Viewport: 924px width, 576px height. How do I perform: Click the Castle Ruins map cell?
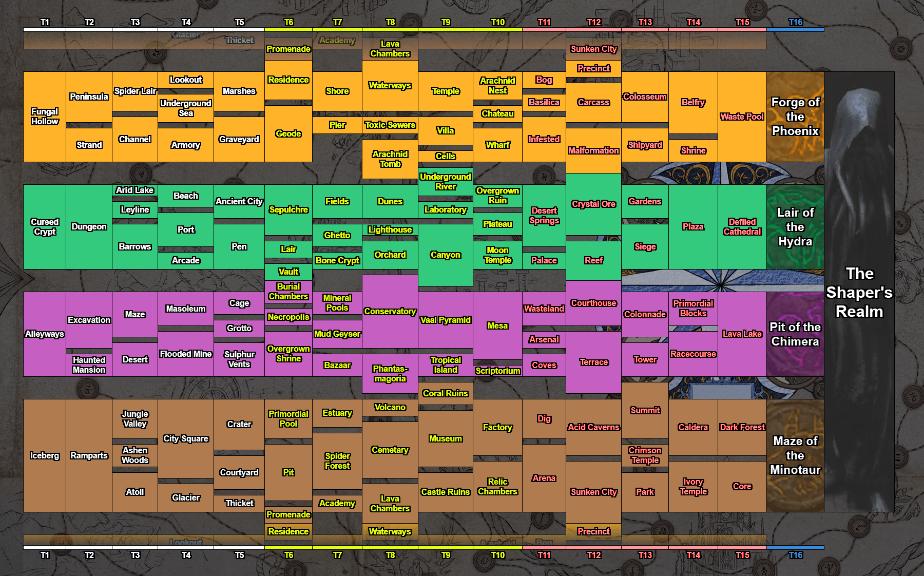446,492
